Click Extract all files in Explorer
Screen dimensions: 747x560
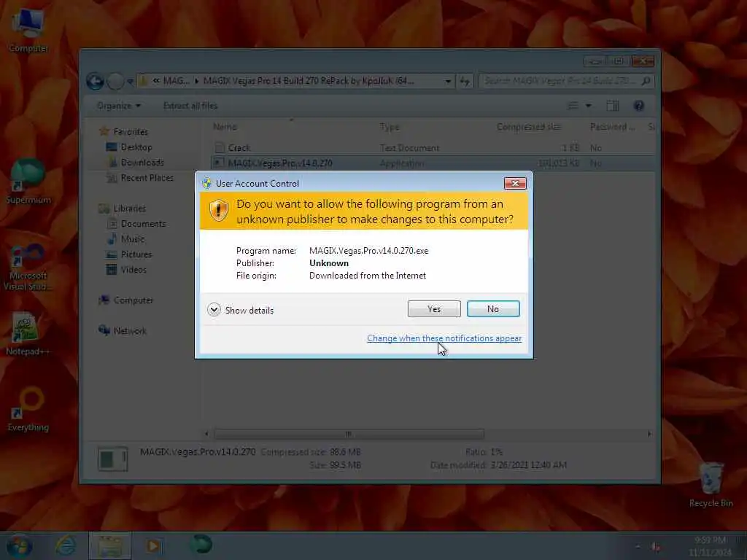coord(190,106)
